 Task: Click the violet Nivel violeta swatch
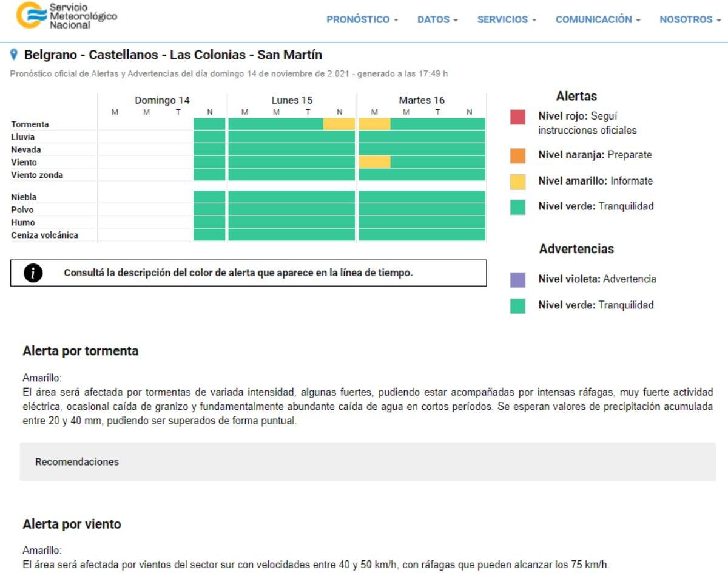click(x=517, y=280)
